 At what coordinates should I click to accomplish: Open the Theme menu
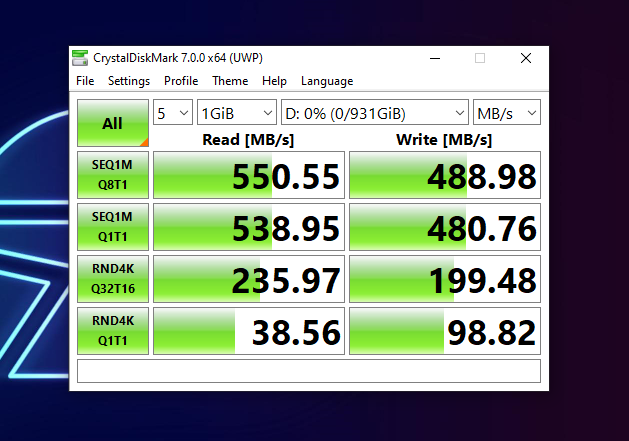(230, 81)
